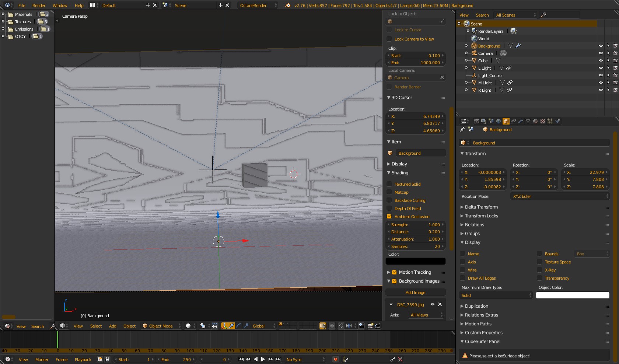This screenshot has width=619, height=364.
Task: Click the white Object Color swatch
Action: click(573, 295)
